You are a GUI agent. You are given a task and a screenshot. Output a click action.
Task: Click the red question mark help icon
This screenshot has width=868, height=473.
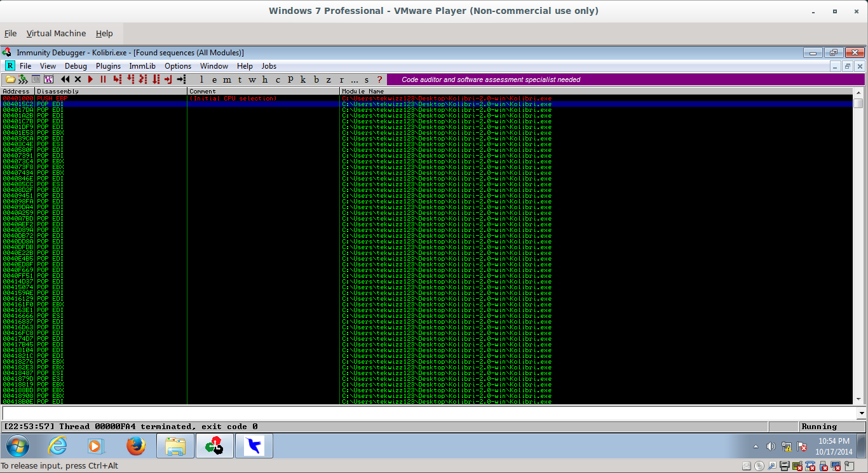[379, 79]
